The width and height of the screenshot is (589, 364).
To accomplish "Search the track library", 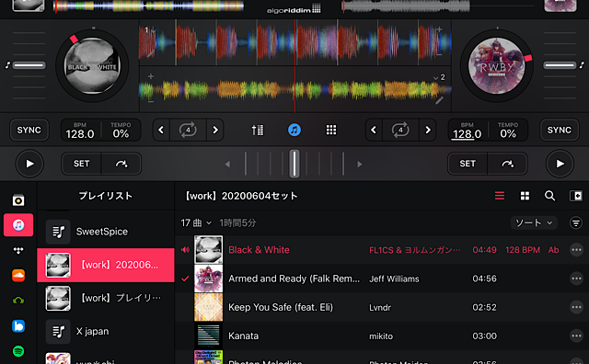I will 549,196.
